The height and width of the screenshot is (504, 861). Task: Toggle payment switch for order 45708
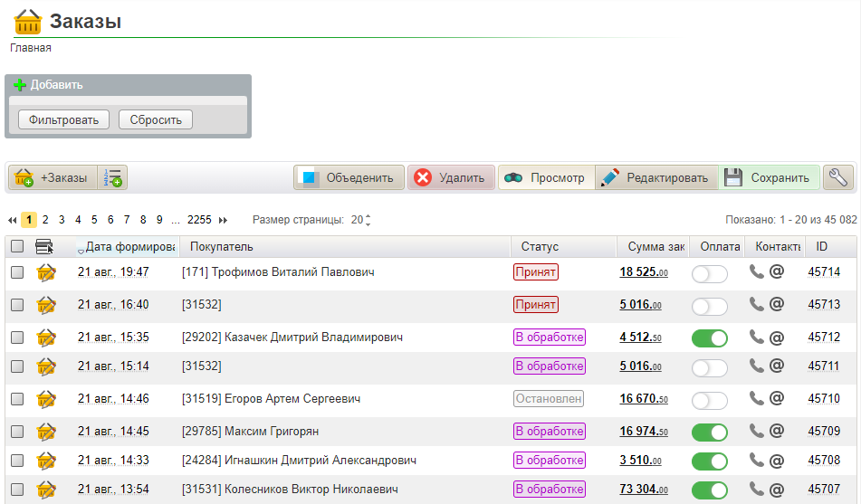point(710,461)
